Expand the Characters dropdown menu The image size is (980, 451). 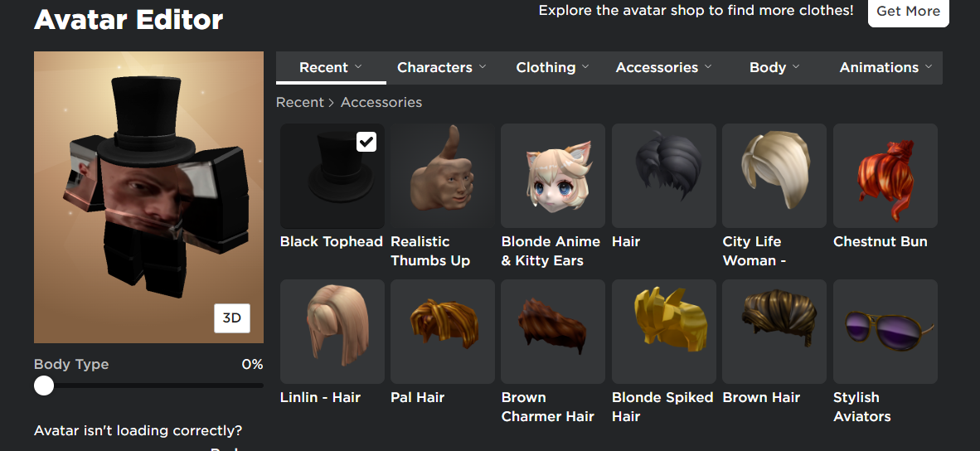(441, 67)
